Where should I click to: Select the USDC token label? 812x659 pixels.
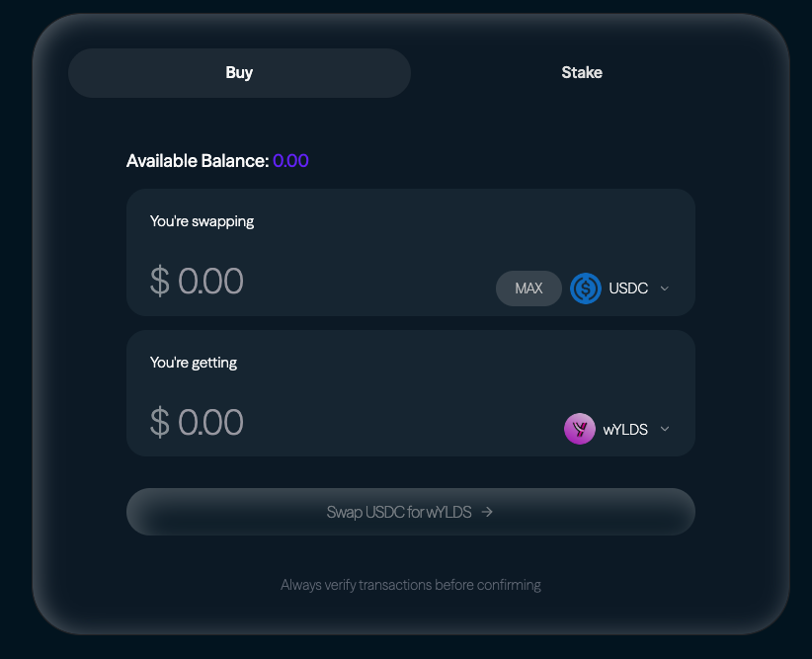pyautogui.click(x=628, y=288)
